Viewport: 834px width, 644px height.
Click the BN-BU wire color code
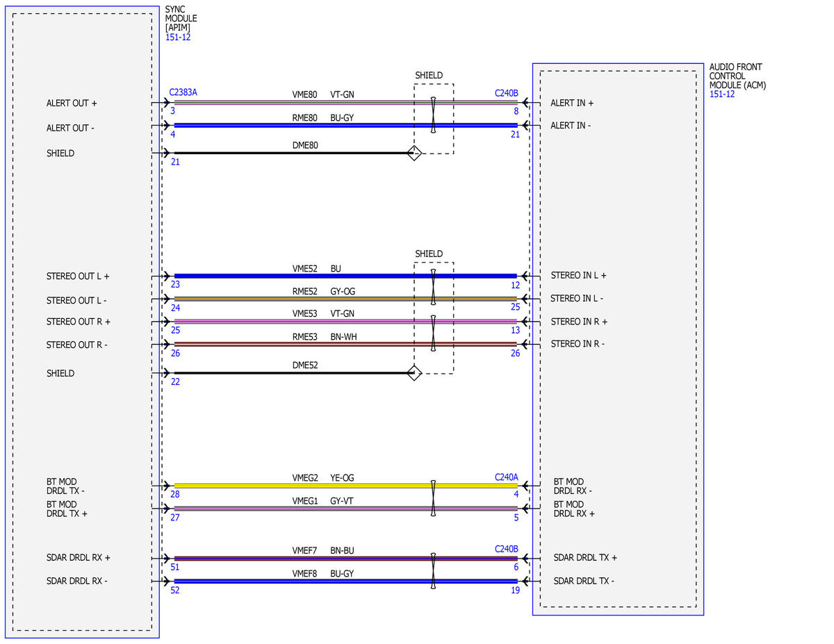tap(342, 551)
